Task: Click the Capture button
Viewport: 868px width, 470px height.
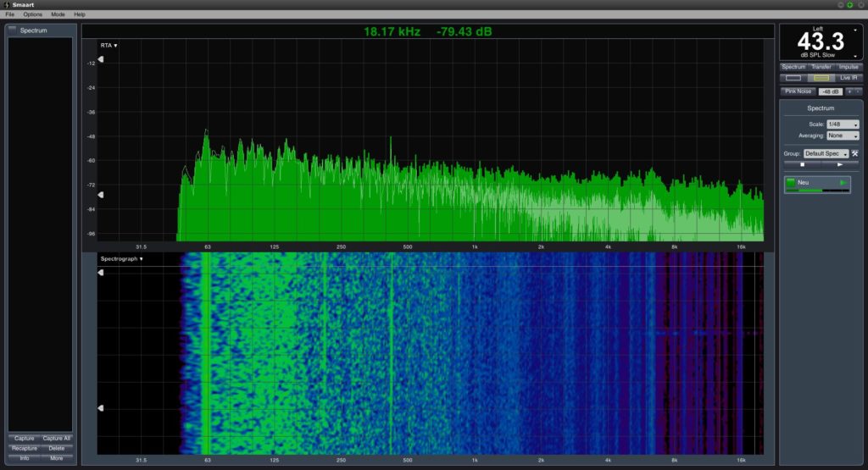Action: [x=25, y=439]
